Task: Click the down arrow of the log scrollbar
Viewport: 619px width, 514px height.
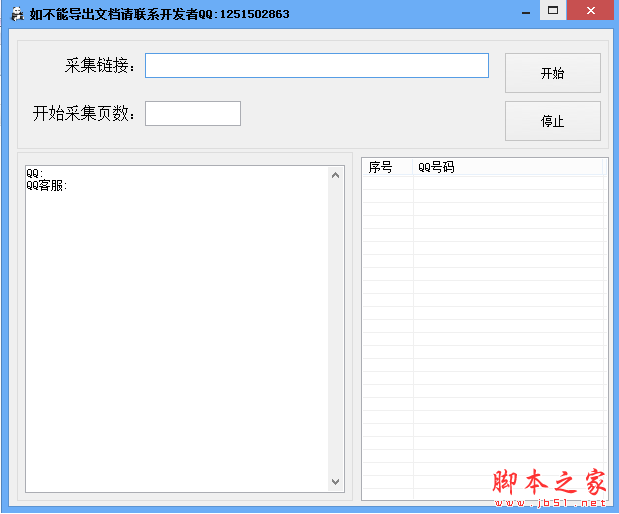Action: pyautogui.click(x=336, y=482)
